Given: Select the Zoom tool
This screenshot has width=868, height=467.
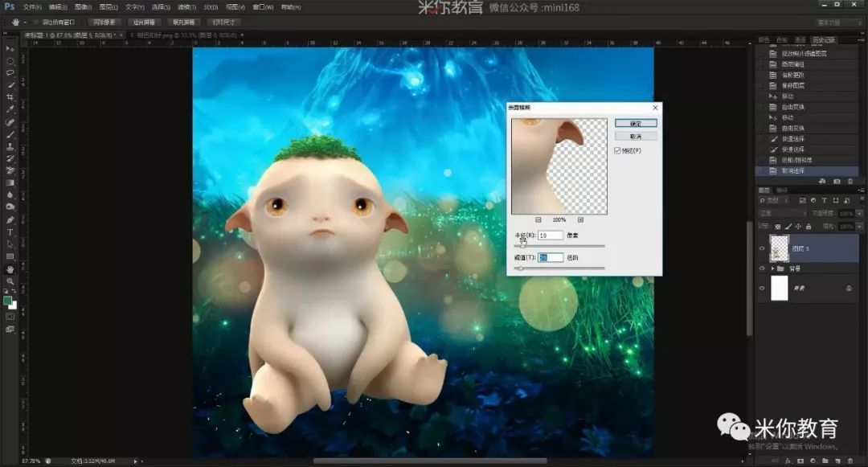Looking at the screenshot, I should point(10,281).
